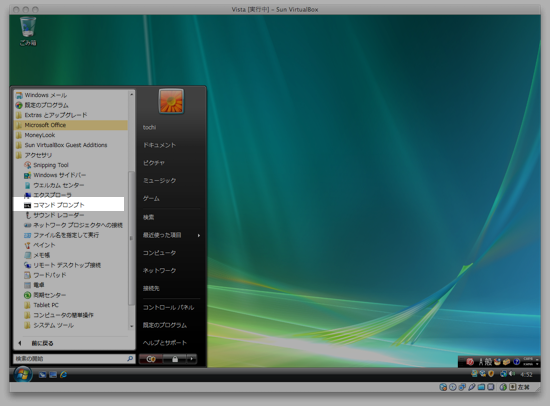Open 同期センター
The height and width of the screenshot is (406, 550).
tap(71, 295)
